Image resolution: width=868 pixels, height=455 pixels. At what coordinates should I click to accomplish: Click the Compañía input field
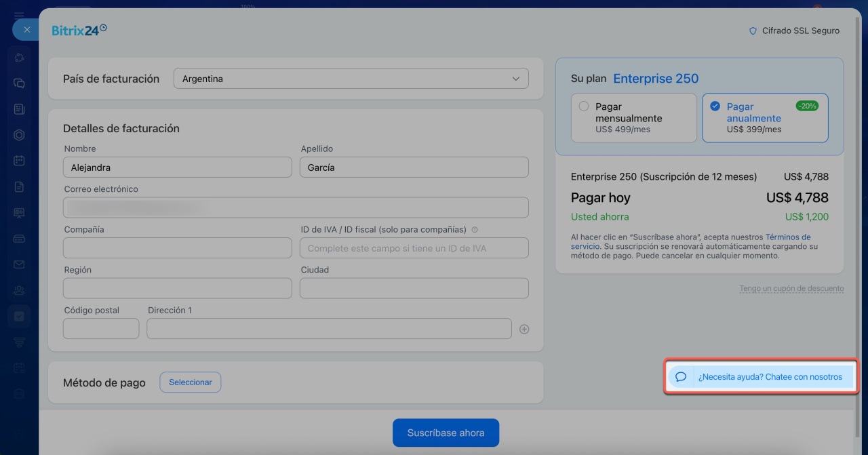tap(177, 248)
